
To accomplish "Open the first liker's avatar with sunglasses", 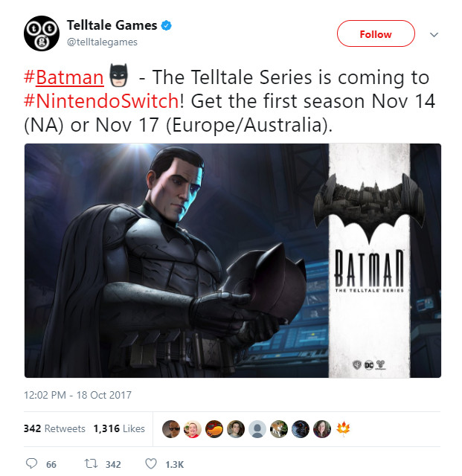I will (x=171, y=429).
